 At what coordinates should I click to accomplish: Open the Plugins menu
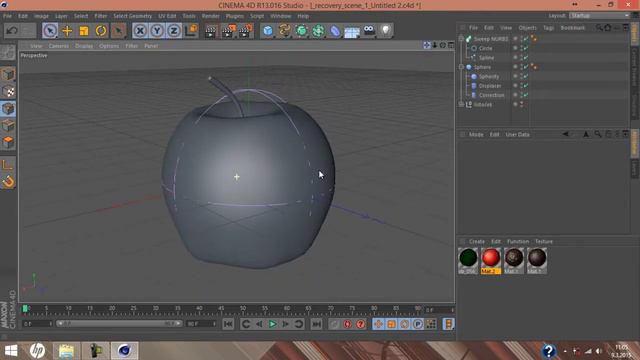click(x=235, y=16)
